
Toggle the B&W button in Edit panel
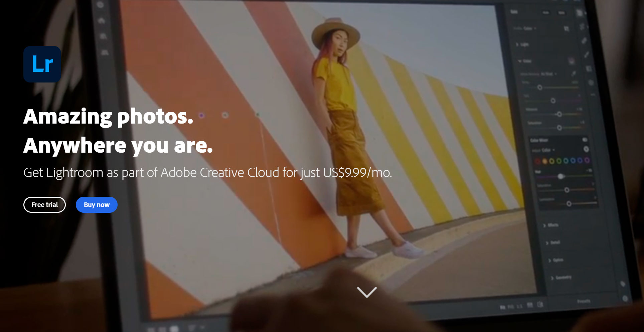click(x=562, y=13)
